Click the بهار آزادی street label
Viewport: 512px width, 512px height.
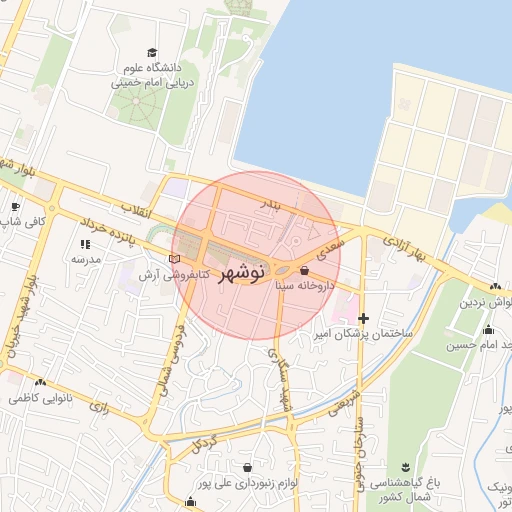pyautogui.click(x=404, y=250)
